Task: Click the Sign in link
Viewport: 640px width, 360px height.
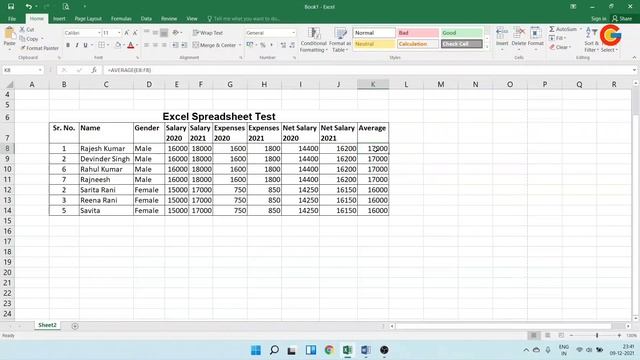Action: (599, 19)
